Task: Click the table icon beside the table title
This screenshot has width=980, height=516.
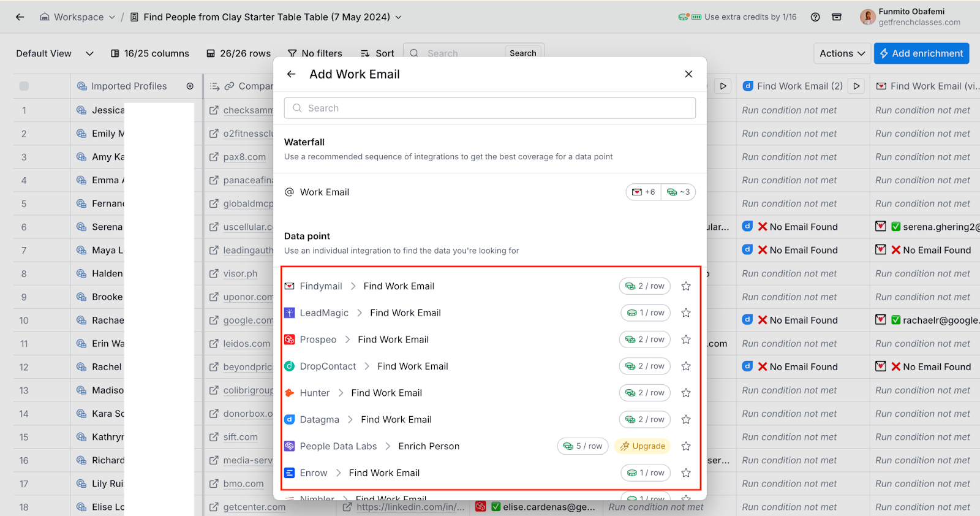Action: coord(135,17)
